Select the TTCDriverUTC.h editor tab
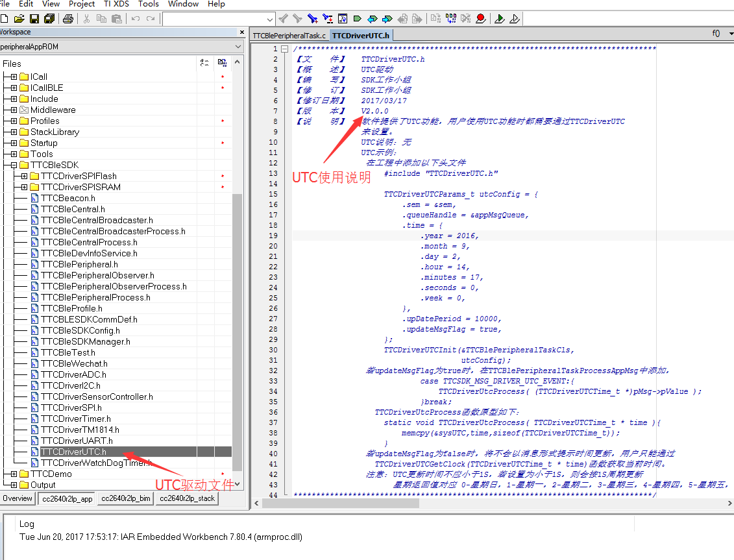This screenshot has height=560, width=734. pyautogui.click(x=361, y=36)
